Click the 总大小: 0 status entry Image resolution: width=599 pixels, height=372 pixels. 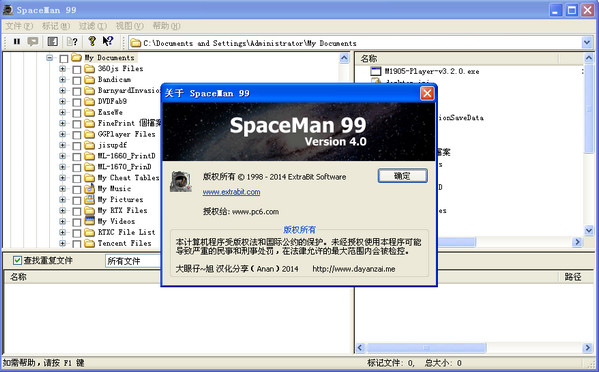pyautogui.click(x=443, y=363)
